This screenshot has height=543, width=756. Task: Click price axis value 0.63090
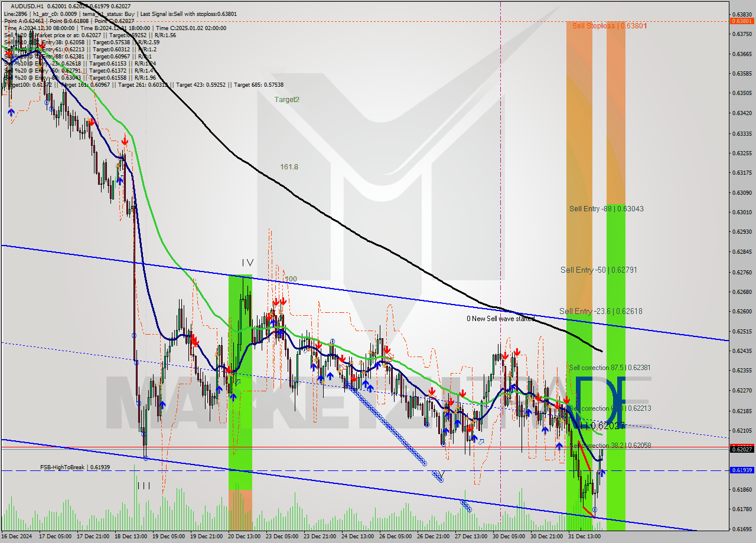pyautogui.click(x=742, y=192)
